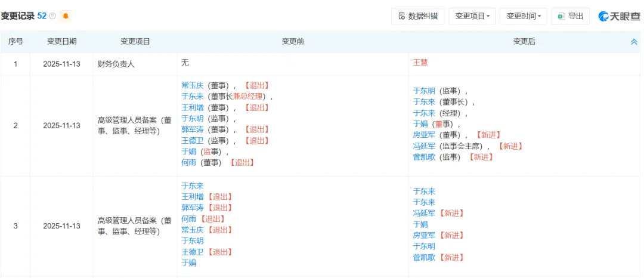The width and height of the screenshot is (644, 278).
Task: Open 数据纠错 data correction
Action: pos(418,16)
